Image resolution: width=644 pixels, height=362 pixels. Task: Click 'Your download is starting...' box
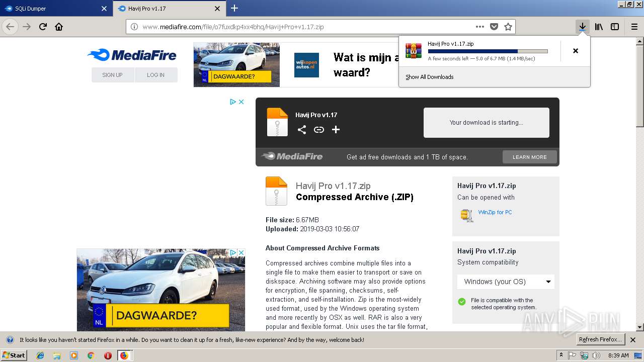487,123
